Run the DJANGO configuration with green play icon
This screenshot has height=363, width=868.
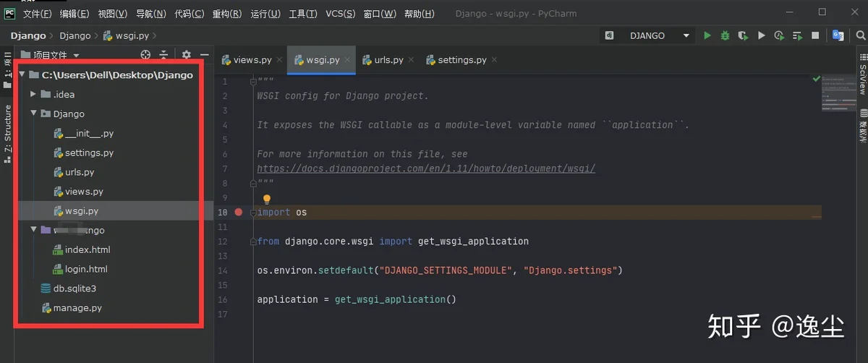(707, 35)
